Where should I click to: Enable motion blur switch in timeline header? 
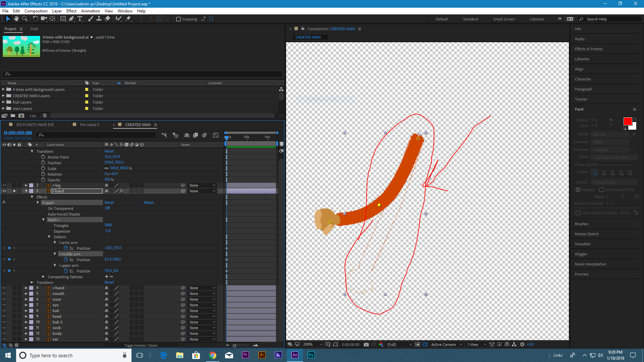pyautogui.click(x=204, y=135)
